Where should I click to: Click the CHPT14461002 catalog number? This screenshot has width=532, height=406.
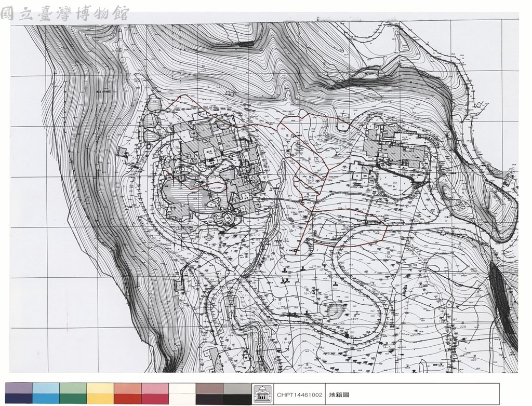point(299,395)
